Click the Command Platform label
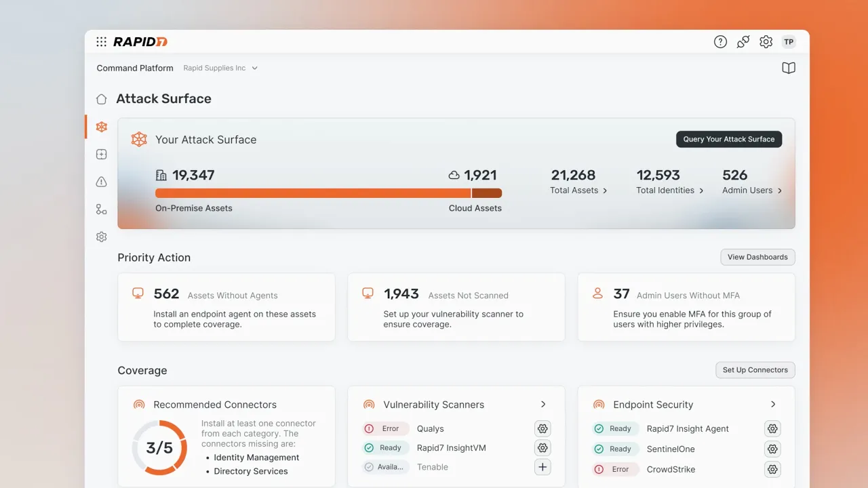This screenshot has height=488, width=868. click(x=135, y=68)
